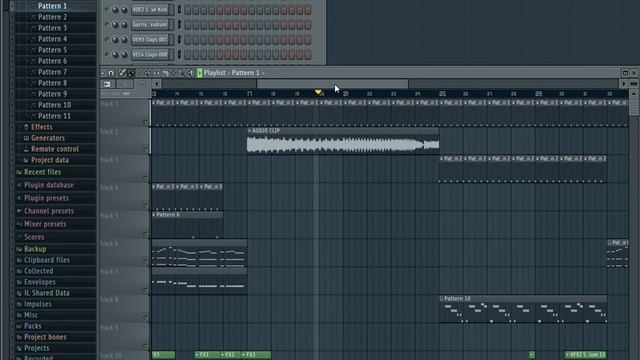Select the Garrix kickdrum channel selector LED
This screenshot has height=360, width=640.
pos(179,24)
